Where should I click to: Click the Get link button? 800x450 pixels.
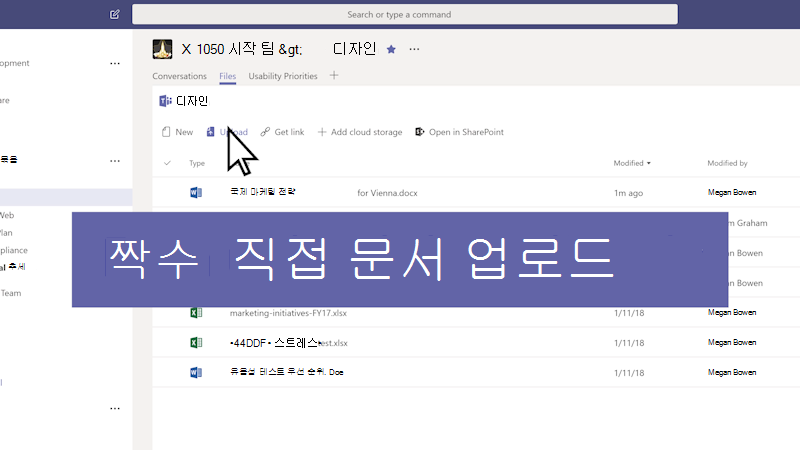click(x=282, y=132)
